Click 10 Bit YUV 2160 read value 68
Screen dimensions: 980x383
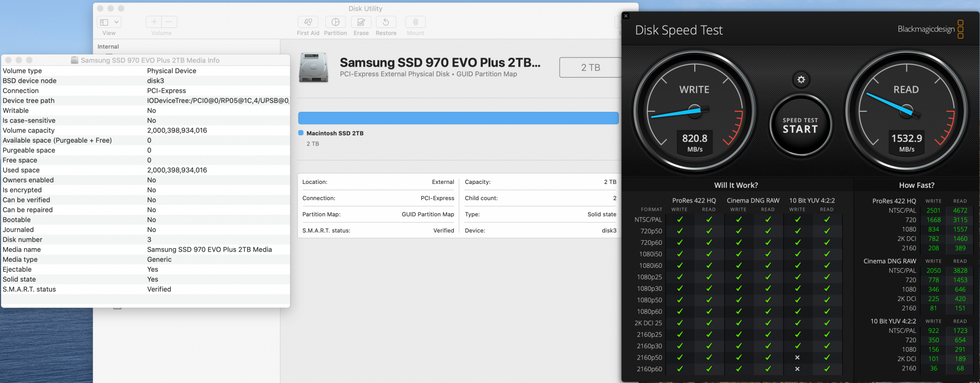coord(960,368)
